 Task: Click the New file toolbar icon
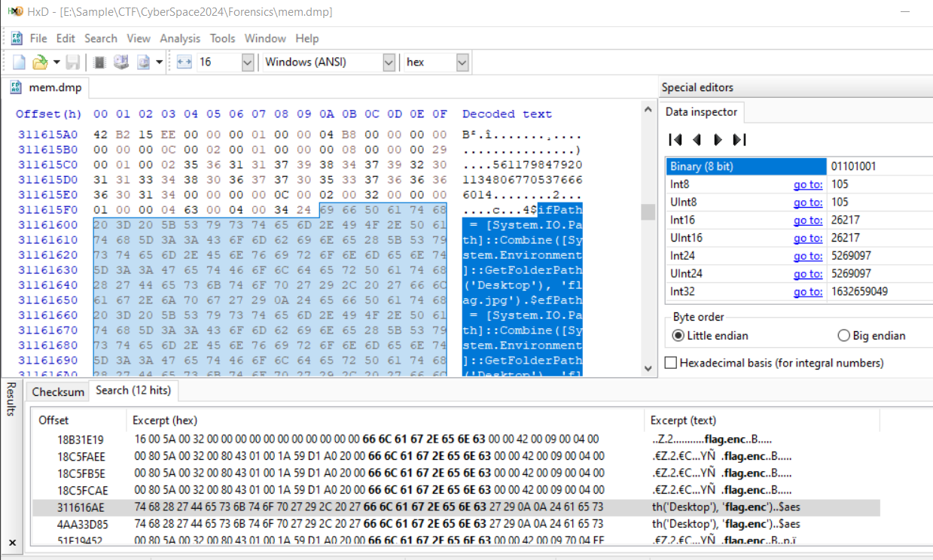pos(19,62)
